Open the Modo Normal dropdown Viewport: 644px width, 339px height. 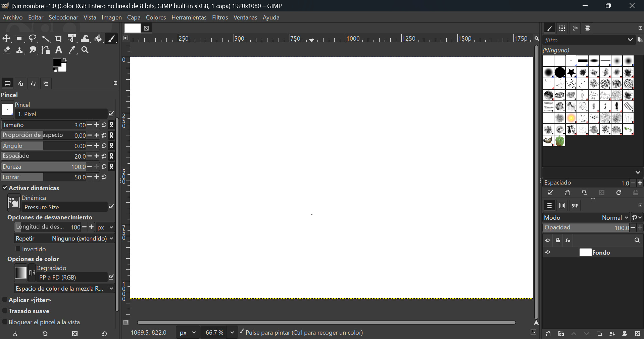(x=614, y=217)
